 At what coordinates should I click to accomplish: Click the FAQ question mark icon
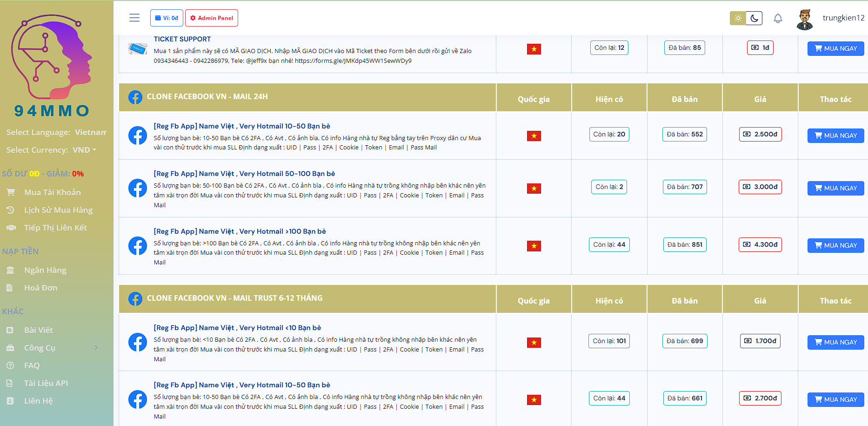[10, 365]
